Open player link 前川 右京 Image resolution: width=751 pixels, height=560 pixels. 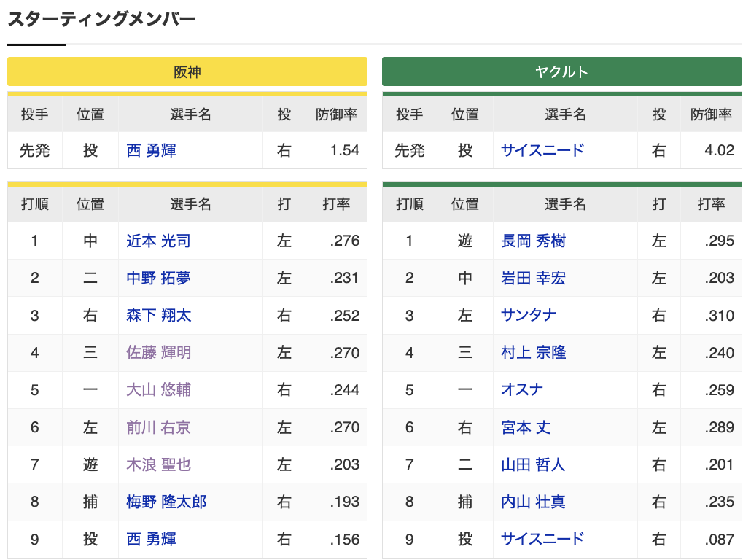(x=158, y=427)
